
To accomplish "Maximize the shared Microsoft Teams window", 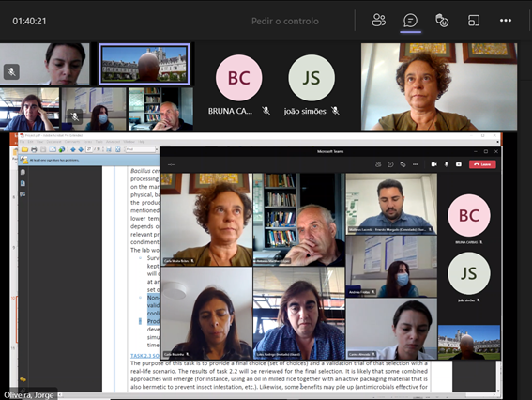I will [486, 151].
